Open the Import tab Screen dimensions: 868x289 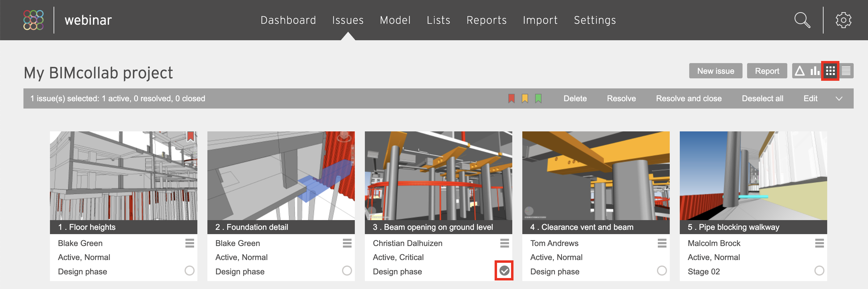tap(540, 20)
